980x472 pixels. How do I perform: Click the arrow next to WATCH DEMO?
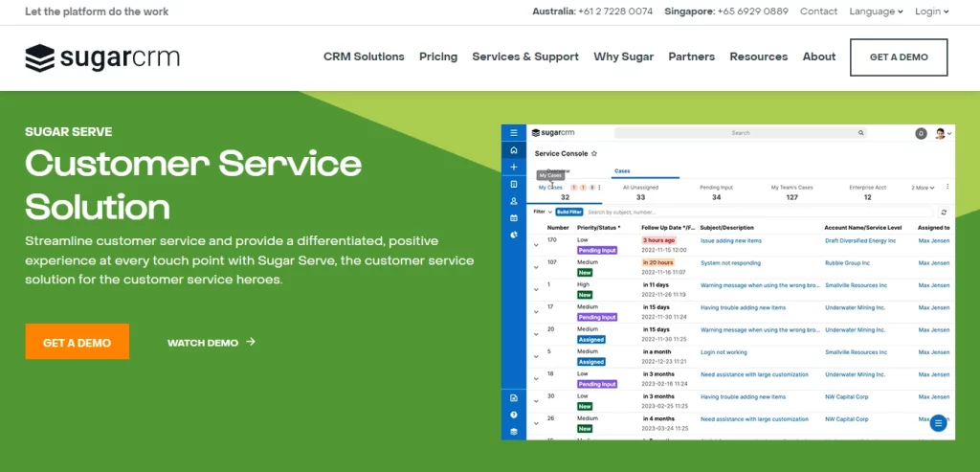(251, 342)
